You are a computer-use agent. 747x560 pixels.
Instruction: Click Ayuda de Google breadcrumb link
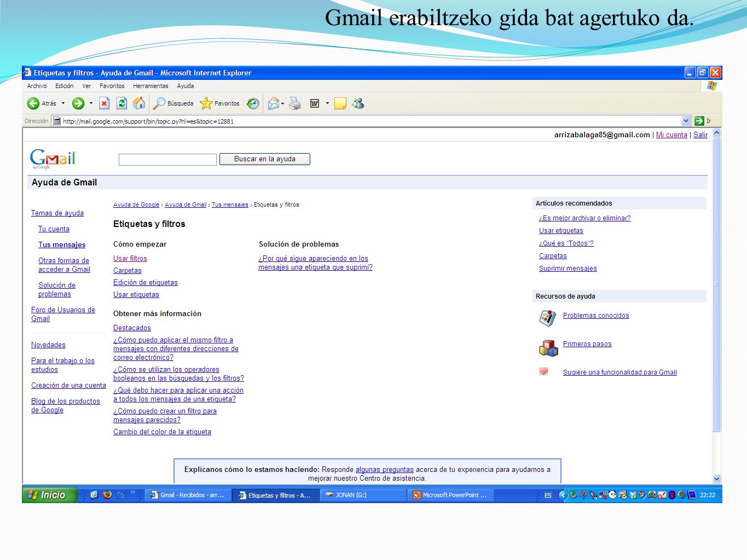coord(136,205)
